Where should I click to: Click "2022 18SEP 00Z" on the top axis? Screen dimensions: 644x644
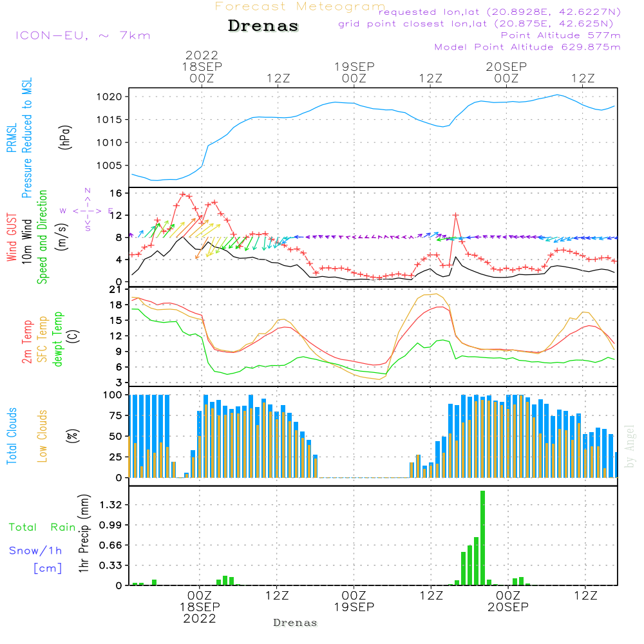pyautogui.click(x=202, y=66)
